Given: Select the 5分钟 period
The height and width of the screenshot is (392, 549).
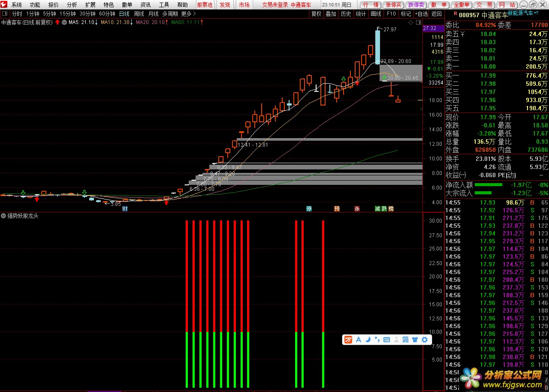Looking at the screenshot, I should pos(49,14).
